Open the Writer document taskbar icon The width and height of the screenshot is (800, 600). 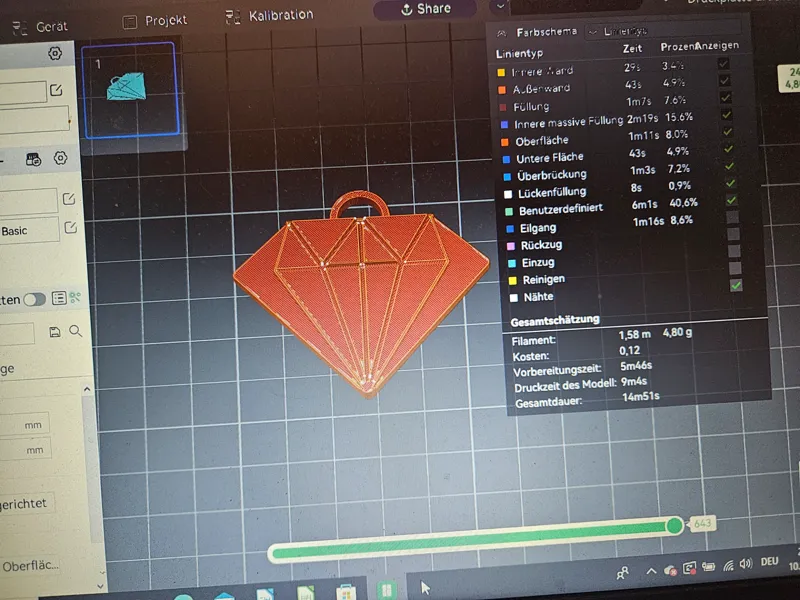[x=265, y=595]
